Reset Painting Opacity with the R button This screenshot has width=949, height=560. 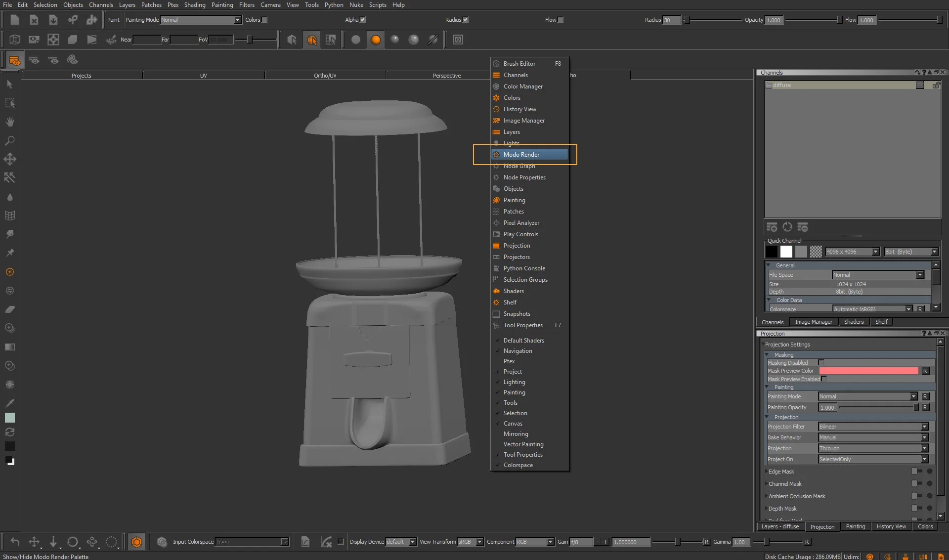pyautogui.click(x=925, y=407)
